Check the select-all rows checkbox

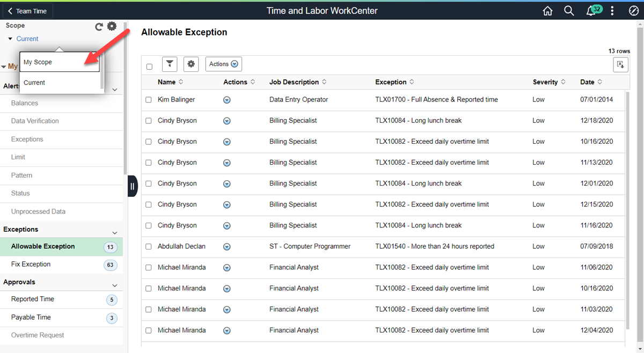point(149,67)
